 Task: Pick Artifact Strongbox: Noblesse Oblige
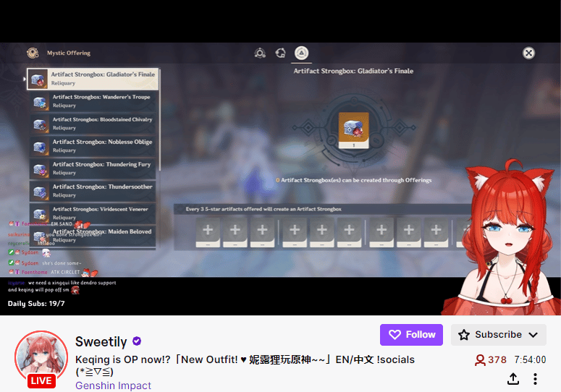click(x=93, y=146)
